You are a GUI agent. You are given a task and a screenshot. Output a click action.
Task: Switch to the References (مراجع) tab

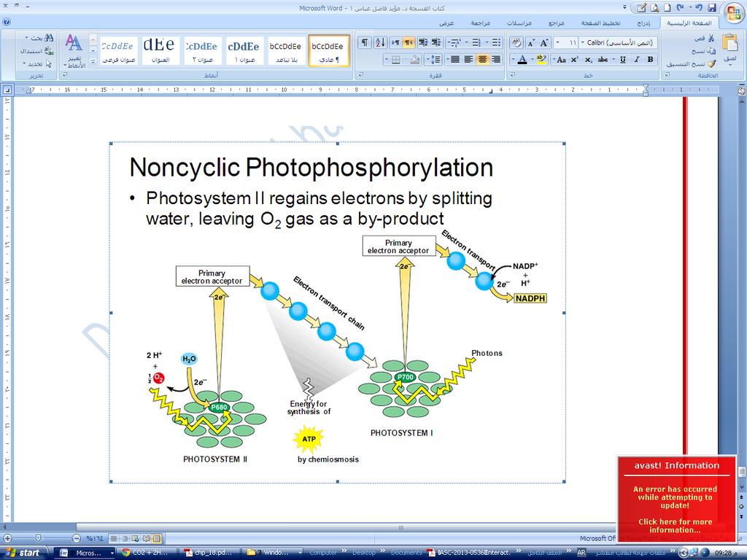(556, 23)
